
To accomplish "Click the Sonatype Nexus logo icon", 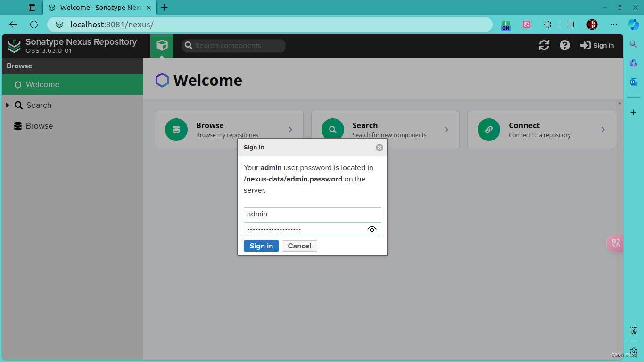I will pos(14,46).
